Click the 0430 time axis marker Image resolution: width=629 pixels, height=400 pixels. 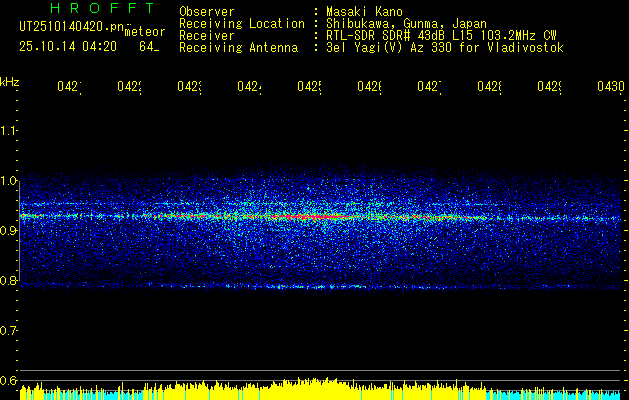pyautogui.click(x=611, y=86)
